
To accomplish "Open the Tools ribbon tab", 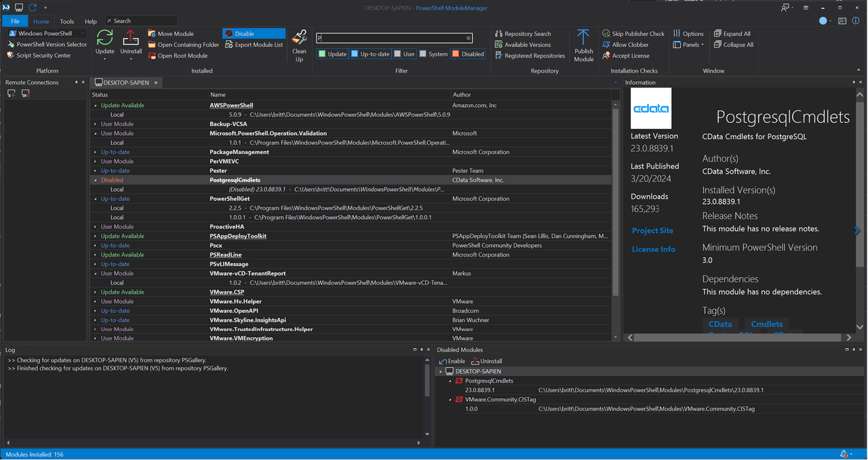I will pyautogui.click(x=66, y=21).
